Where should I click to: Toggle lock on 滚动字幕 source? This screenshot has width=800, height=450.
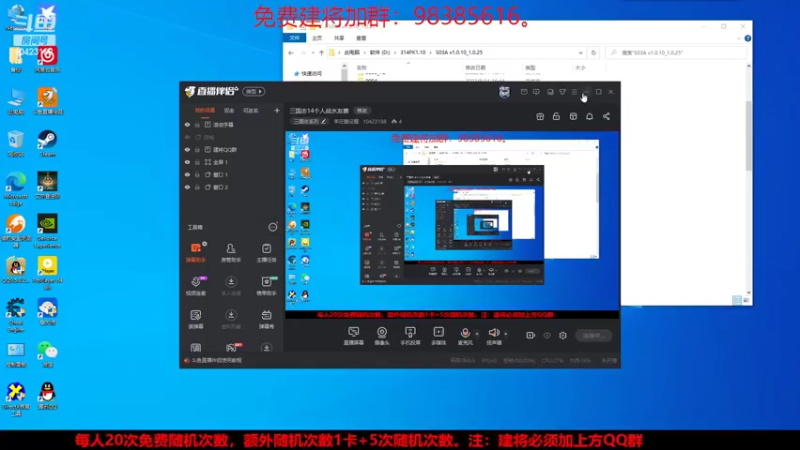tap(197, 124)
